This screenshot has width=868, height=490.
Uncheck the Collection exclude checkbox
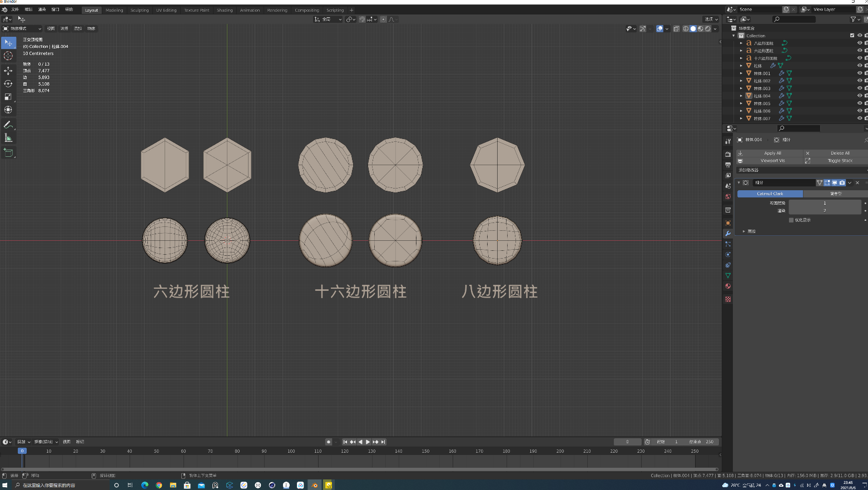pos(852,35)
